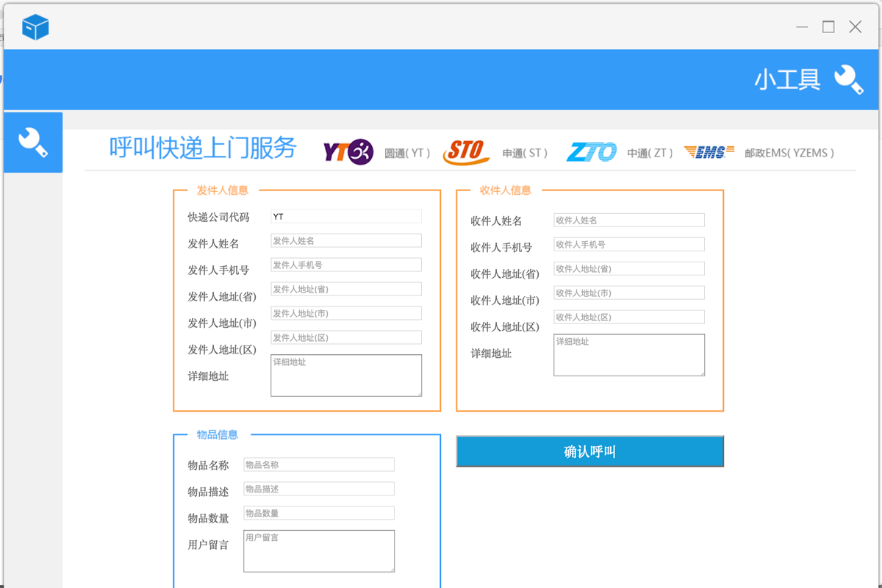882x588 pixels.
Task: Click the blue package app logo
Action: point(35,27)
